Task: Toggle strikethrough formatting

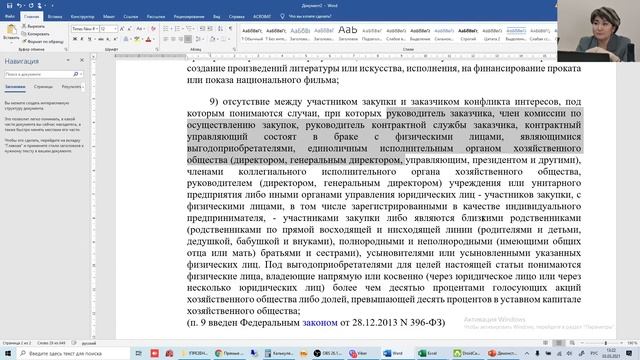Action: 100,39
